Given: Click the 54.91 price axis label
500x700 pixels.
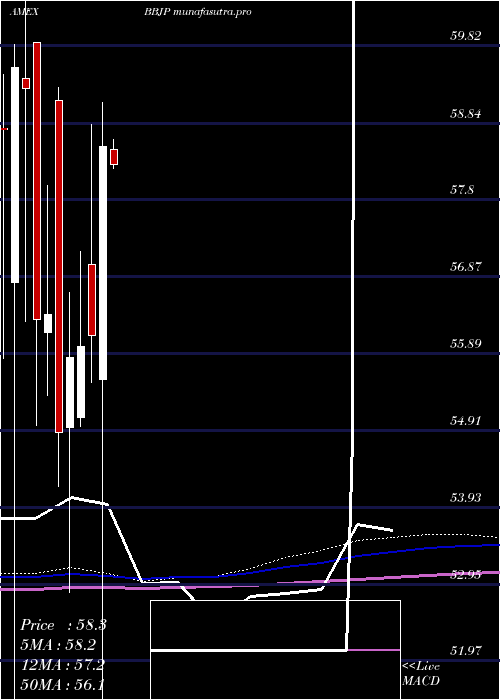Looking at the screenshot, I should tap(466, 421).
